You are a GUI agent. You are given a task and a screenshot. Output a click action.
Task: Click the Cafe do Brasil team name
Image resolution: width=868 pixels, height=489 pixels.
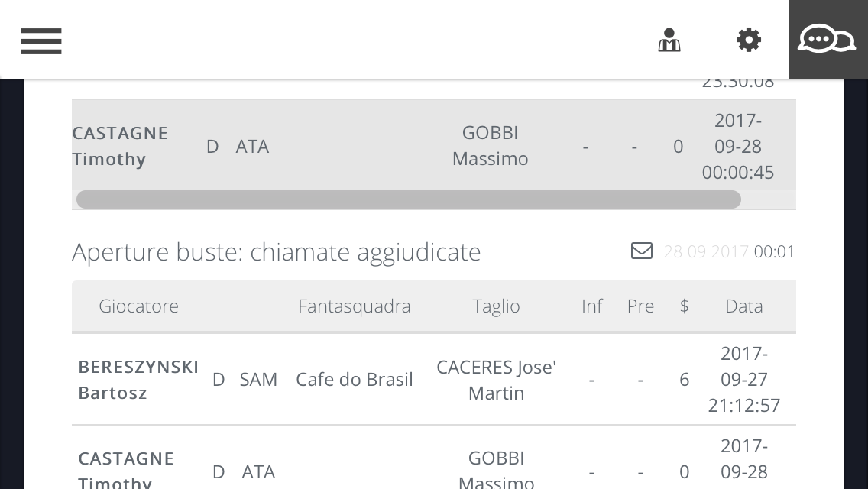pyautogui.click(x=355, y=379)
